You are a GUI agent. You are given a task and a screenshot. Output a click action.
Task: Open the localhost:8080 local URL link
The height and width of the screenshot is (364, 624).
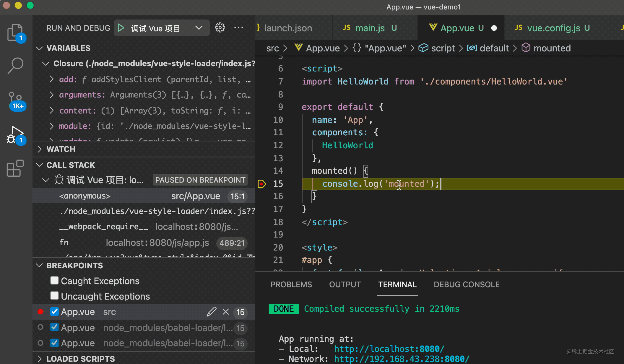[x=389, y=349]
